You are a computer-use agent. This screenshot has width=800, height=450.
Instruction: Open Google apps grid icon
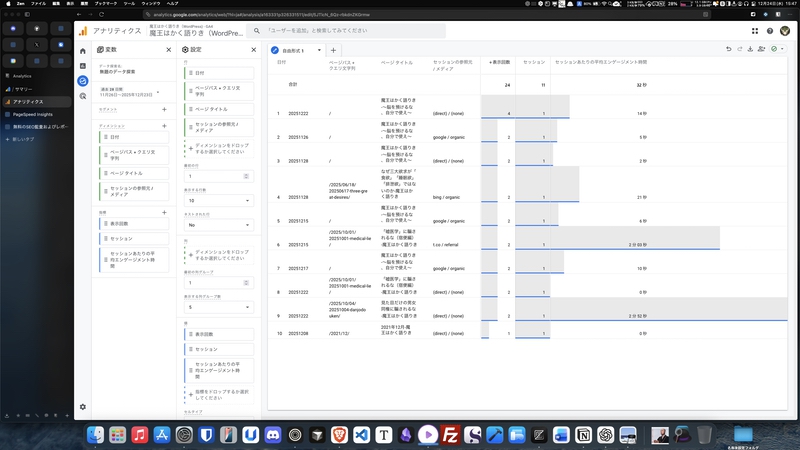point(756,31)
